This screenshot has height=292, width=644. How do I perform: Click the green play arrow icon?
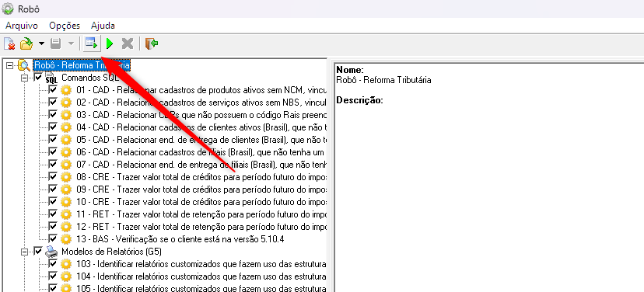(110, 43)
